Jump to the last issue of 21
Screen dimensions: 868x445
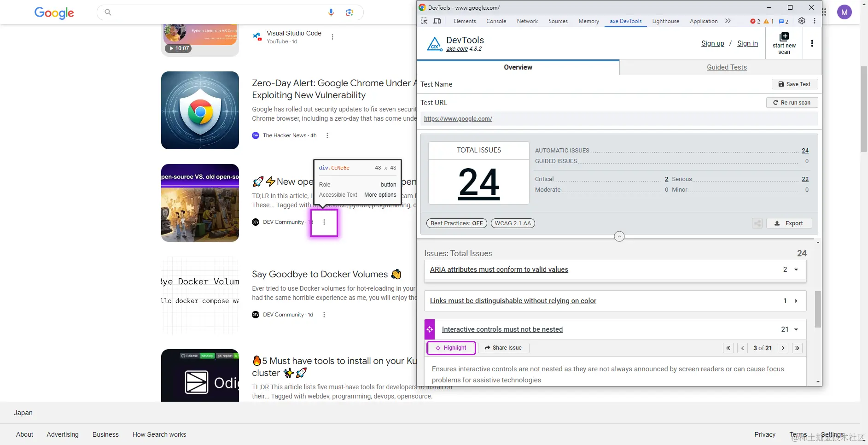[797, 348]
